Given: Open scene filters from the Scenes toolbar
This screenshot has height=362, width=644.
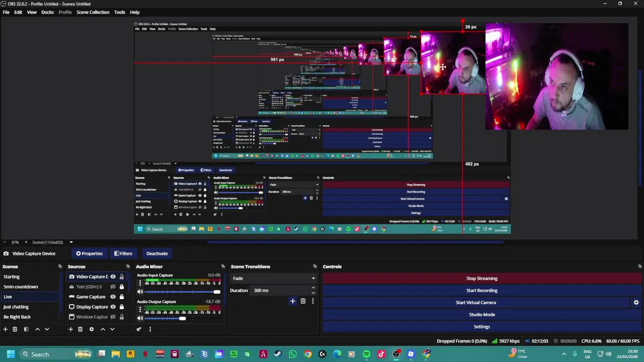Looking at the screenshot, I should point(26,329).
